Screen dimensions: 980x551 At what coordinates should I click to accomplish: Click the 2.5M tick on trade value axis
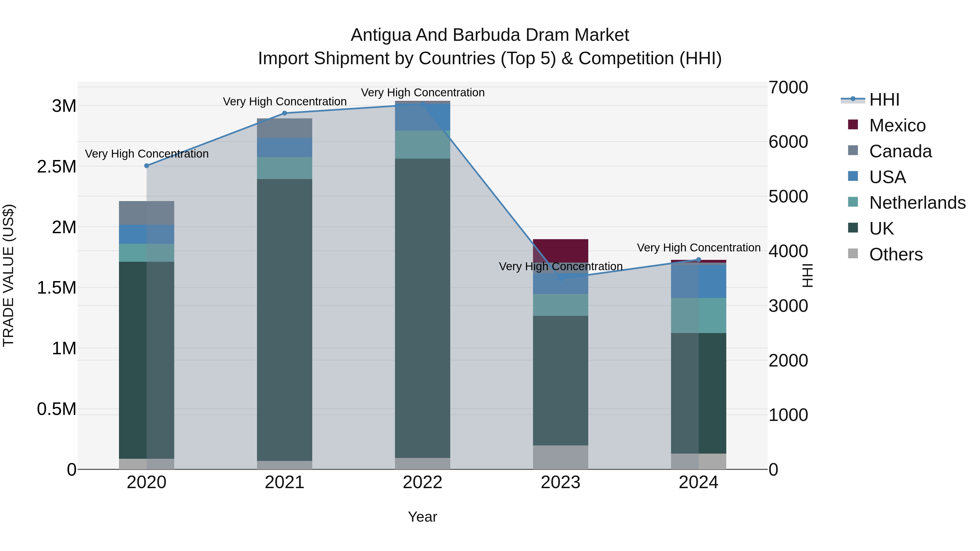[57, 167]
